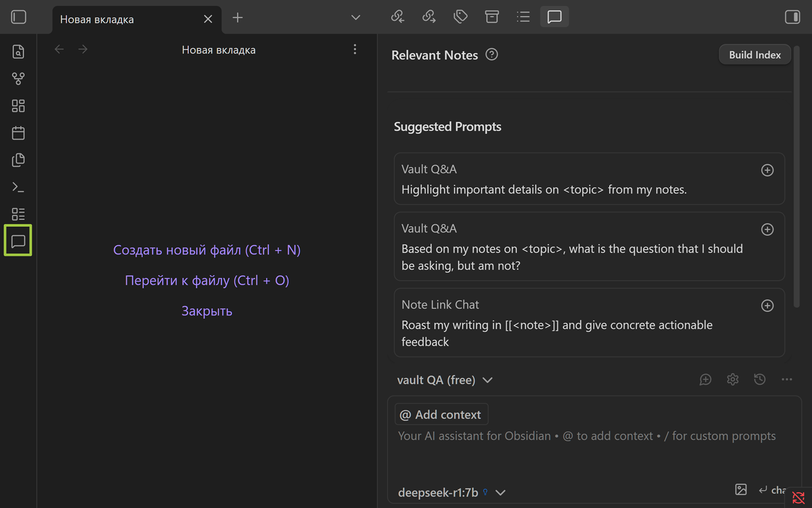Click the Copilot panel vertical scrollbar
The height and width of the screenshot is (508, 812).
[x=797, y=177]
